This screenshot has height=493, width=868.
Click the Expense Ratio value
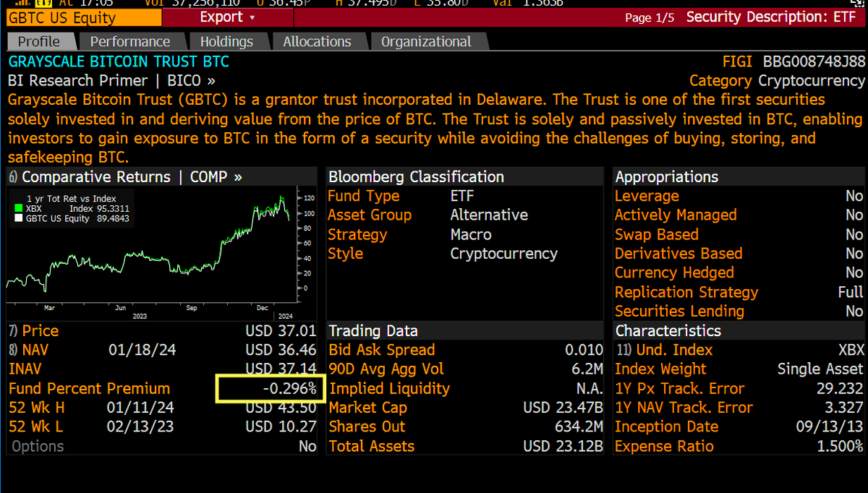pos(840,447)
